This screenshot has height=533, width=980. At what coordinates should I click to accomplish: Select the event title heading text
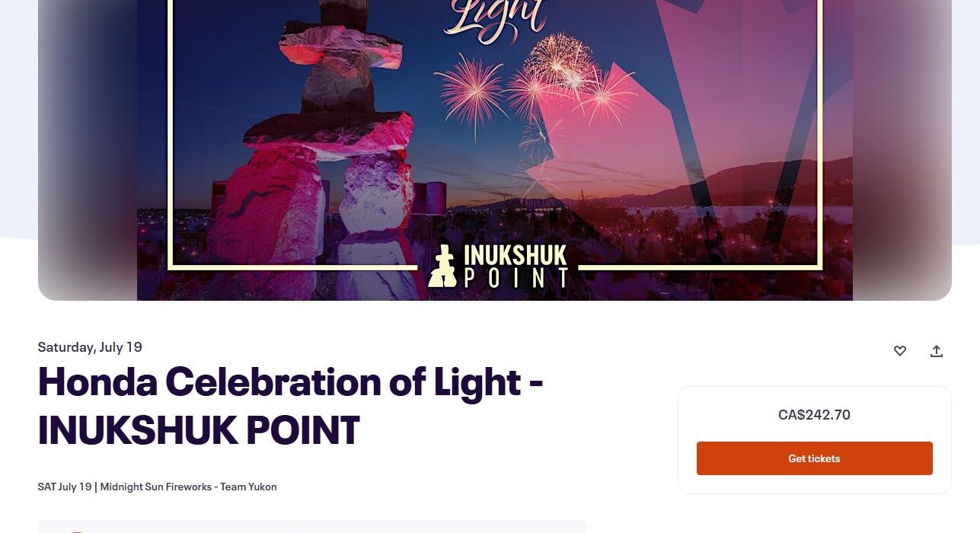pos(289,405)
